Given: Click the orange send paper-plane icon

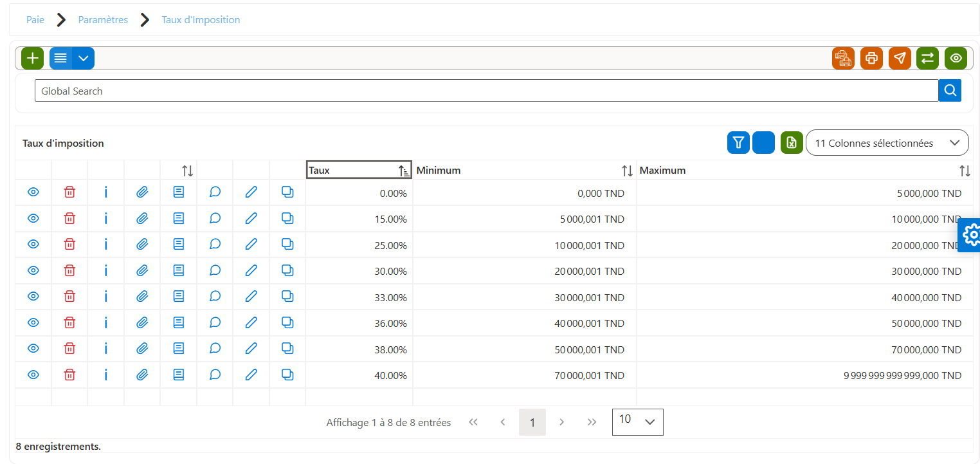Looking at the screenshot, I should (900, 58).
